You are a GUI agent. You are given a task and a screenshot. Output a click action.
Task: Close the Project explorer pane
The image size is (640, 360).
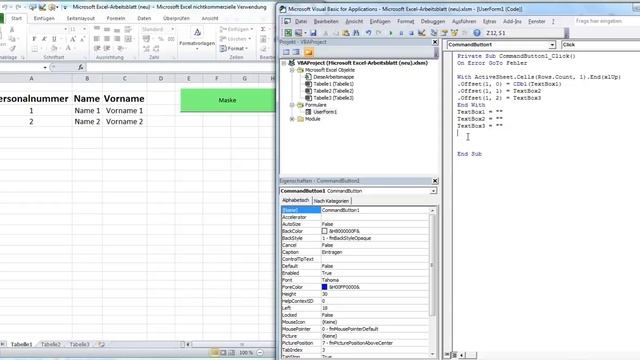click(435, 42)
